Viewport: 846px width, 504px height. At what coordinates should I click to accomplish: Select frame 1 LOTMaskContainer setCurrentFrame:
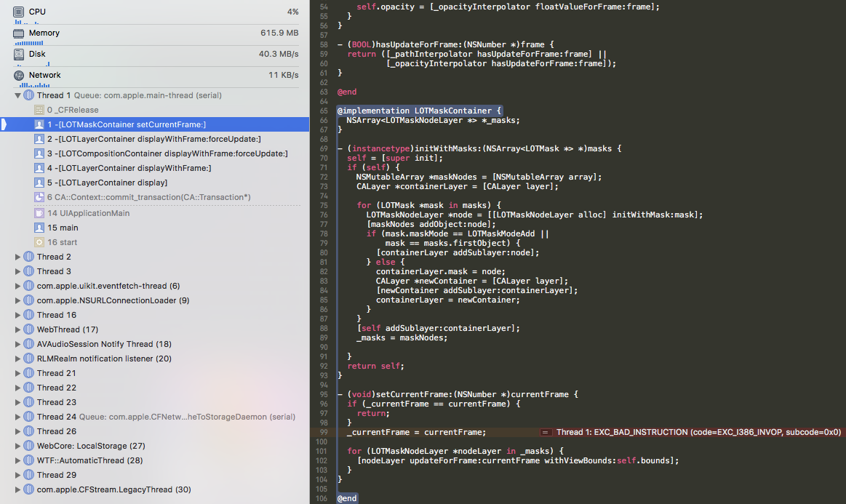pyautogui.click(x=155, y=124)
